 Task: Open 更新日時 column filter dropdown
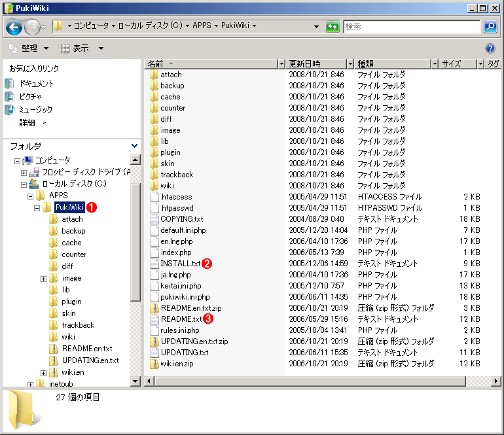350,63
